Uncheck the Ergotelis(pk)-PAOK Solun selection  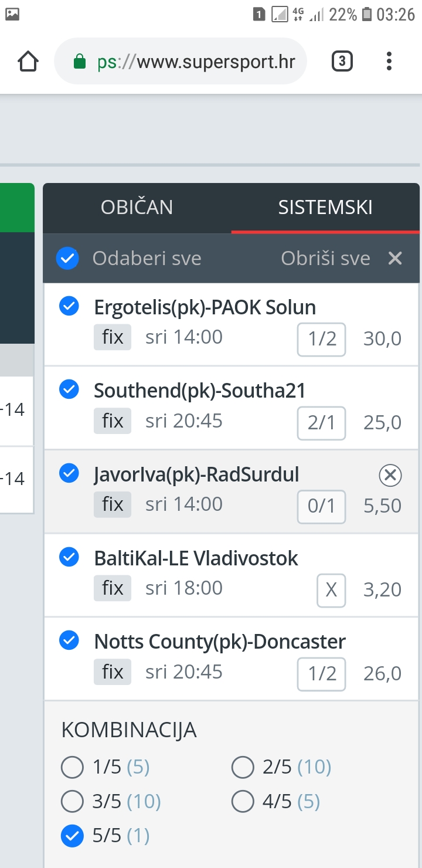(69, 306)
